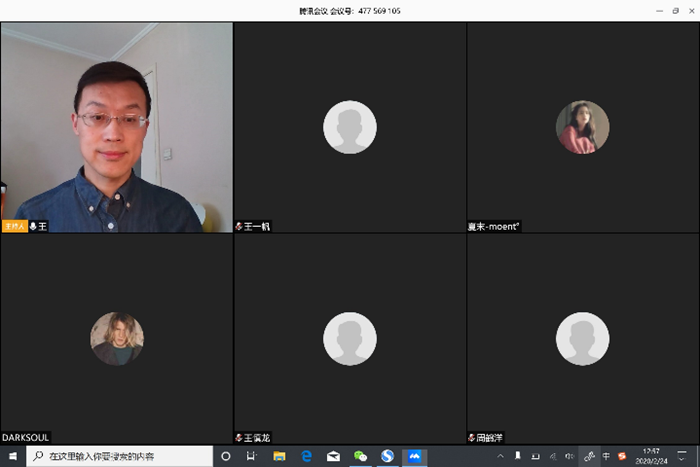Click muted mic icon next to 周鹏洋
Viewport: 700px width, 467px height.
[x=472, y=438]
